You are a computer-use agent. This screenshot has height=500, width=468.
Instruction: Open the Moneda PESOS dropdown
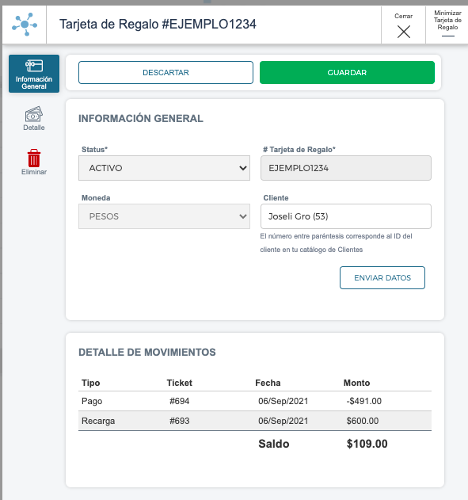(x=164, y=216)
